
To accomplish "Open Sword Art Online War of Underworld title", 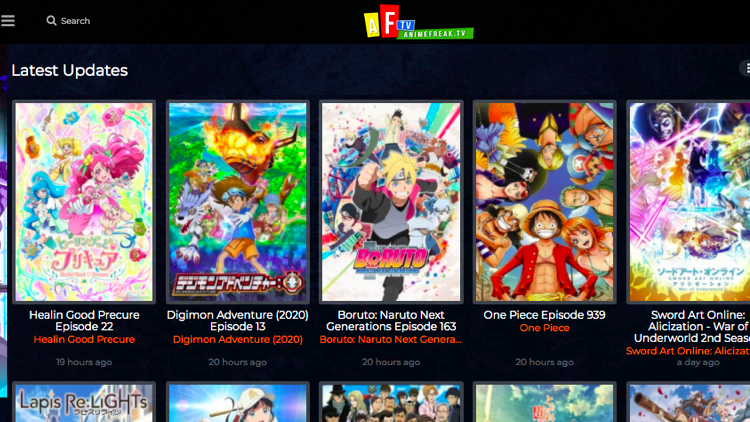I will (692, 326).
